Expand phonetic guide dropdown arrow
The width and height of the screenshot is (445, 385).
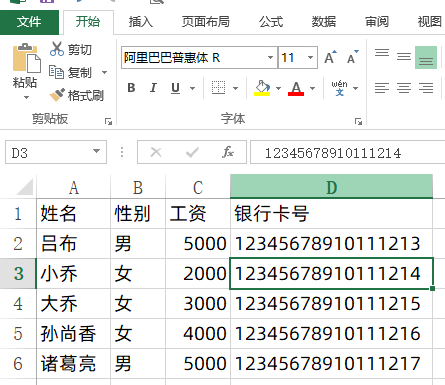[x=355, y=88]
